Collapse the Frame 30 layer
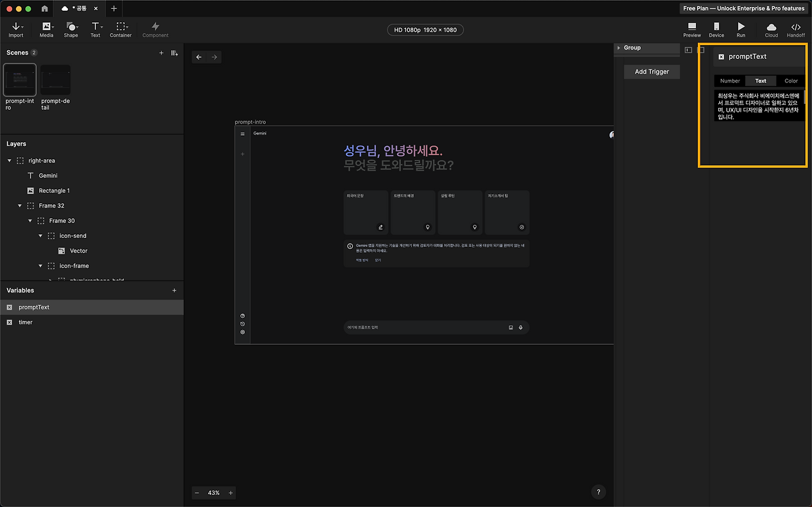Image resolution: width=812 pixels, height=507 pixels. [x=30, y=221]
